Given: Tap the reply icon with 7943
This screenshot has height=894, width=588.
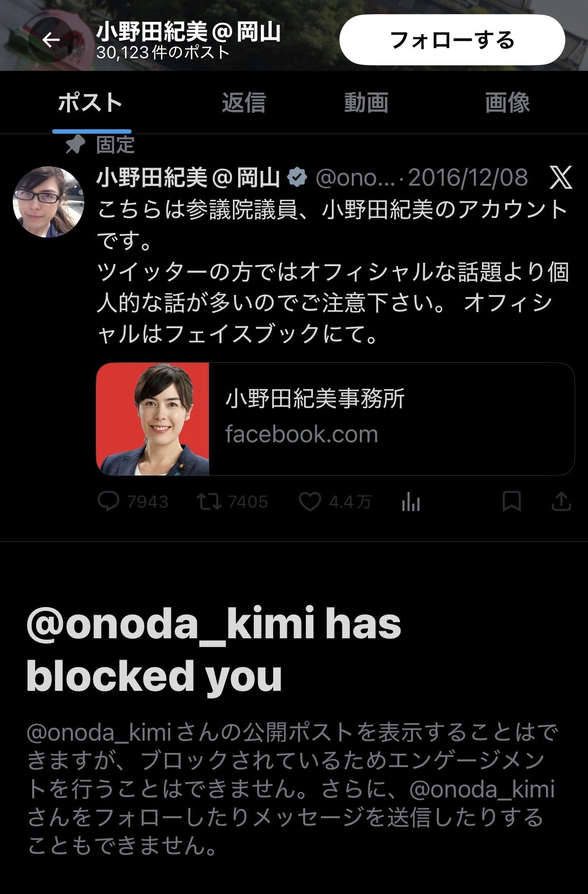Looking at the screenshot, I should point(108,501).
